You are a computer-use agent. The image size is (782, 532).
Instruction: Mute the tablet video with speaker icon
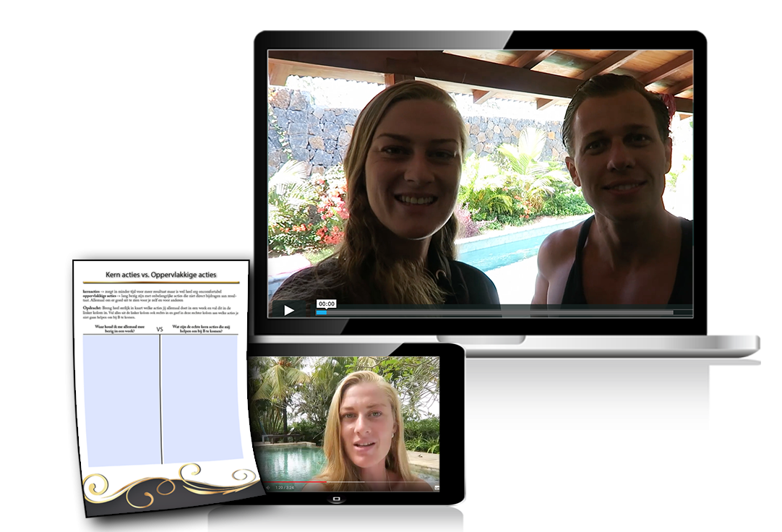click(268, 487)
